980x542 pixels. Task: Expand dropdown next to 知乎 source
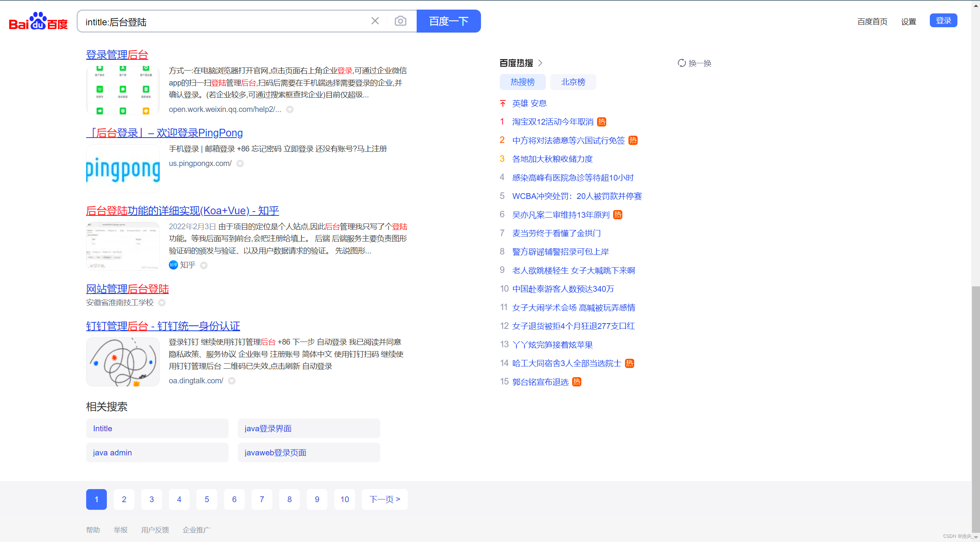[x=204, y=265]
